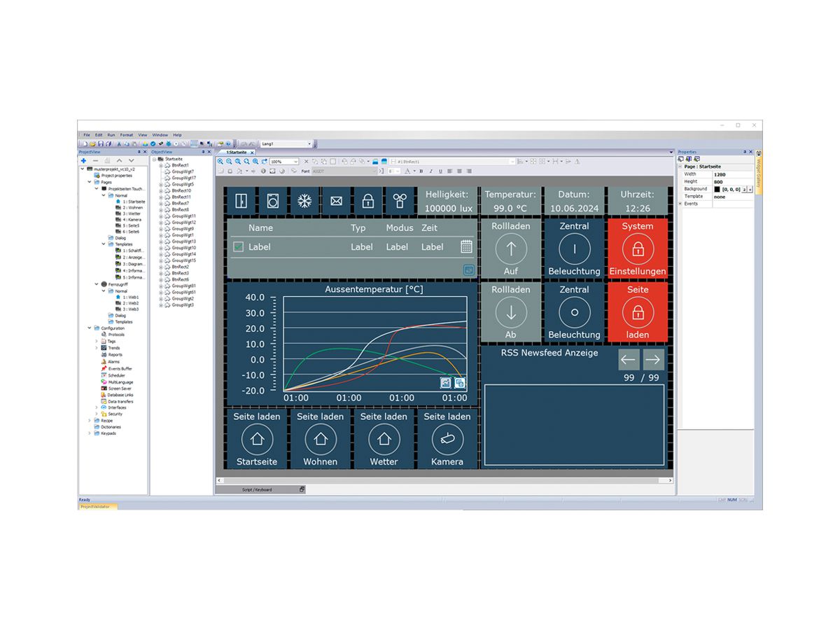Pin the Properties panel with the auto-hide pin
Viewport: 840px width, 630px height.
pyautogui.click(x=745, y=152)
